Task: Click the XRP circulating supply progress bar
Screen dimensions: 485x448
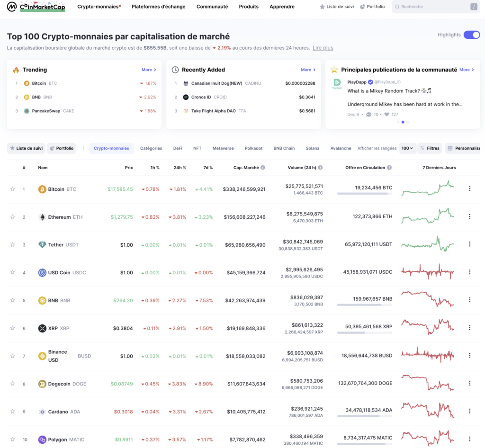Action: [365, 332]
